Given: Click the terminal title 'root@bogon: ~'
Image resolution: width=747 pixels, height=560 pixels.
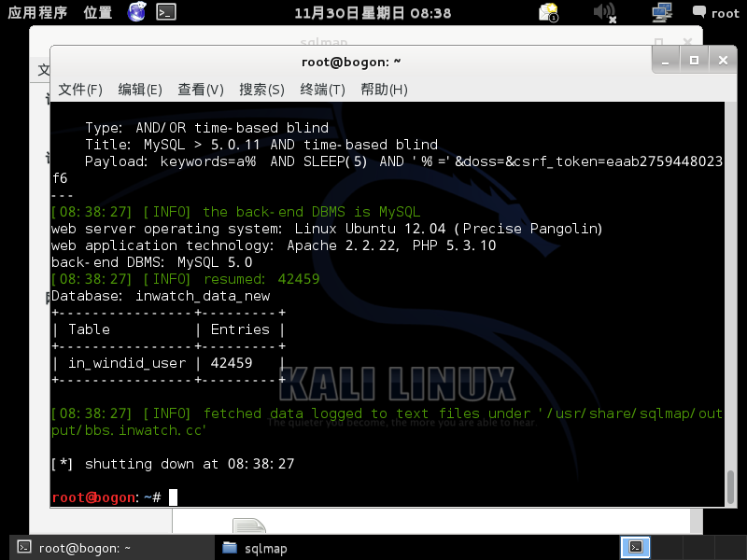Looking at the screenshot, I should point(351,62).
